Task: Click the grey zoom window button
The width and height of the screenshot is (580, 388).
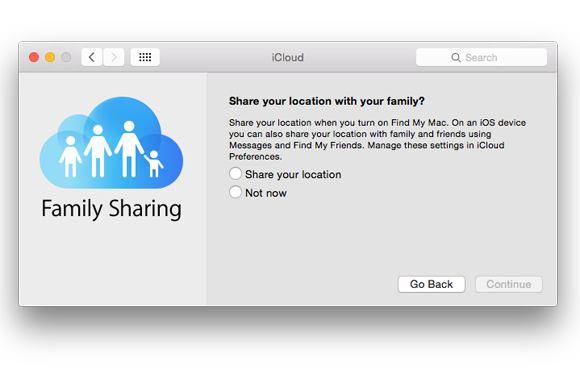Action: point(66,57)
